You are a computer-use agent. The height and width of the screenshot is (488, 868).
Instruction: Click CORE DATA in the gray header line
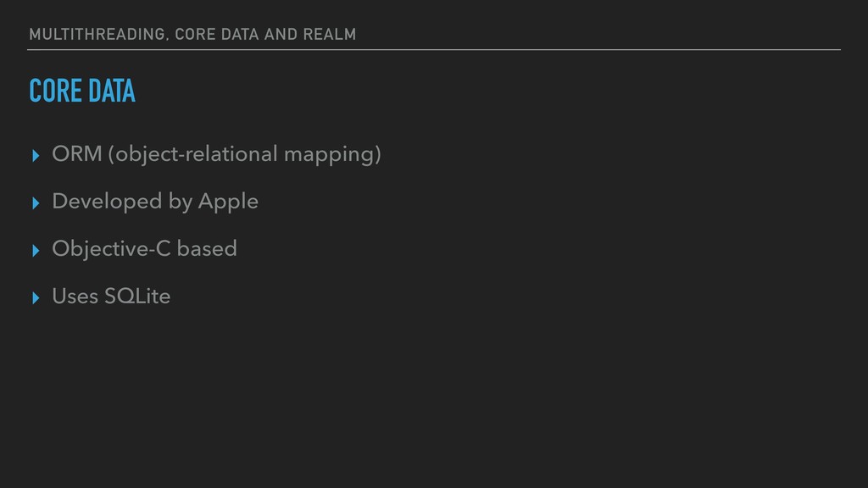pyautogui.click(x=217, y=34)
